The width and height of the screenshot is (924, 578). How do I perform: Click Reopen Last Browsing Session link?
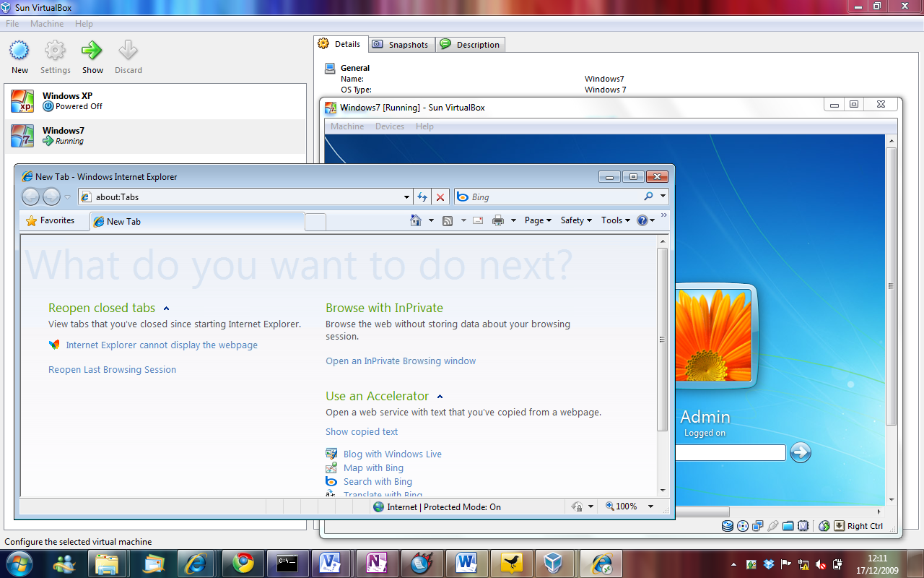112,370
